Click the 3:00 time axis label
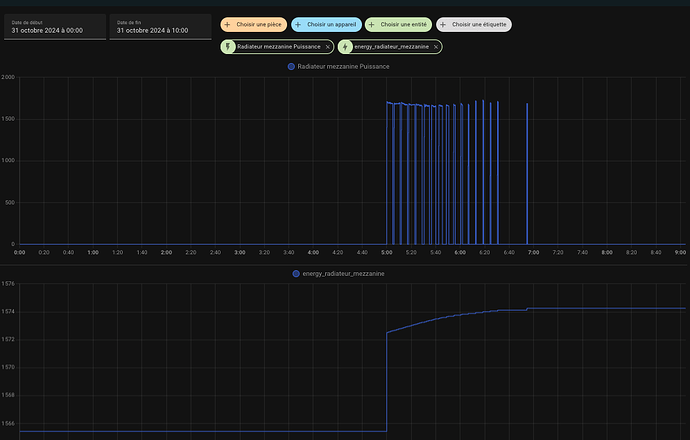The height and width of the screenshot is (440, 690). click(240, 253)
